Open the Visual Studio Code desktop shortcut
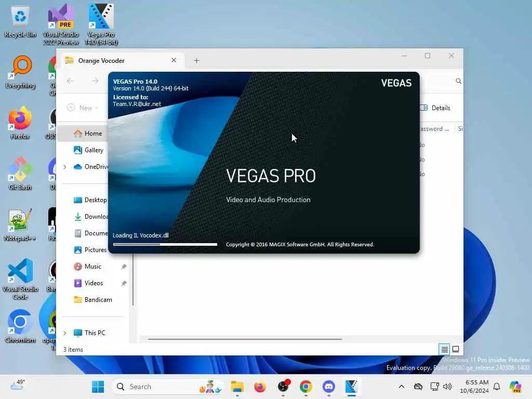This screenshot has height=399, width=532. coord(20,279)
